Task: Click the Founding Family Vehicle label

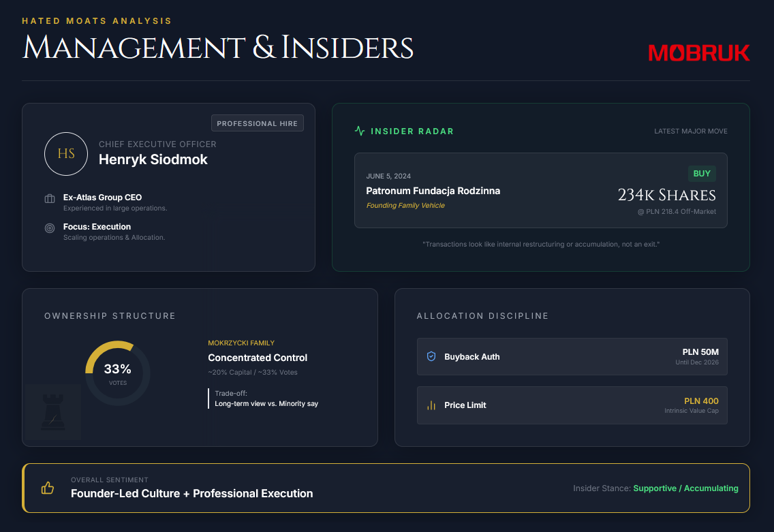Action: (405, 205)
